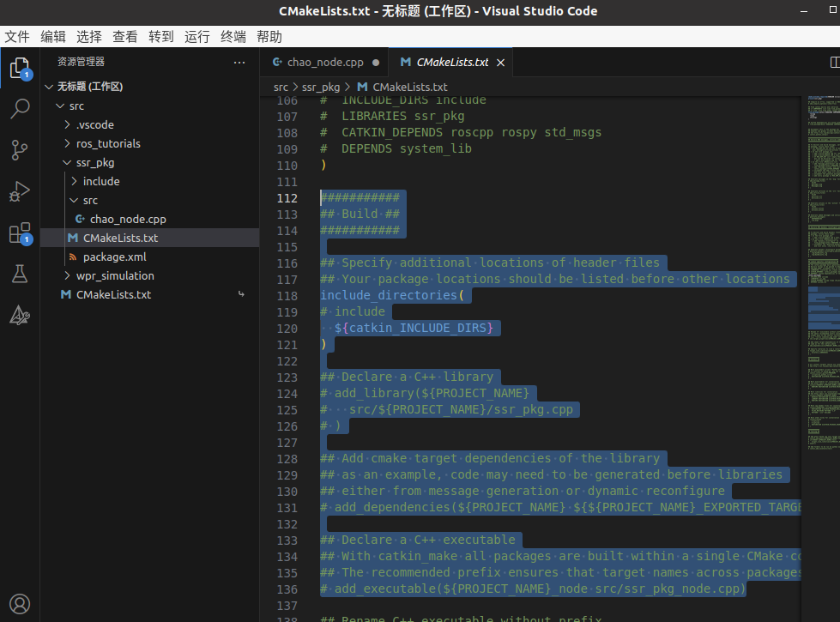This screenshot has height=622, width=840.
Task: Click line number 112 in the gutter
Action: click(287, 198)
